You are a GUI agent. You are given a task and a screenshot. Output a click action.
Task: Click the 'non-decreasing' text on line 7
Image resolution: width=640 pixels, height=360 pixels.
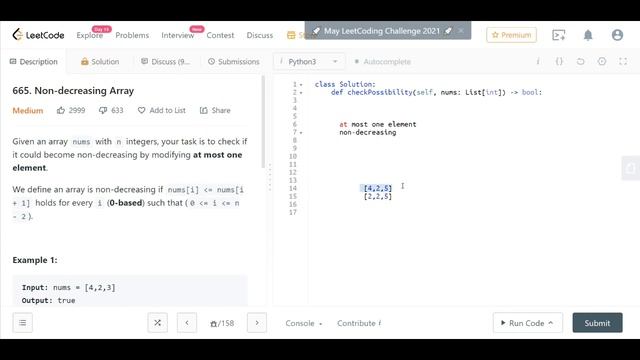pyautogui.click(x=367, y=132)
